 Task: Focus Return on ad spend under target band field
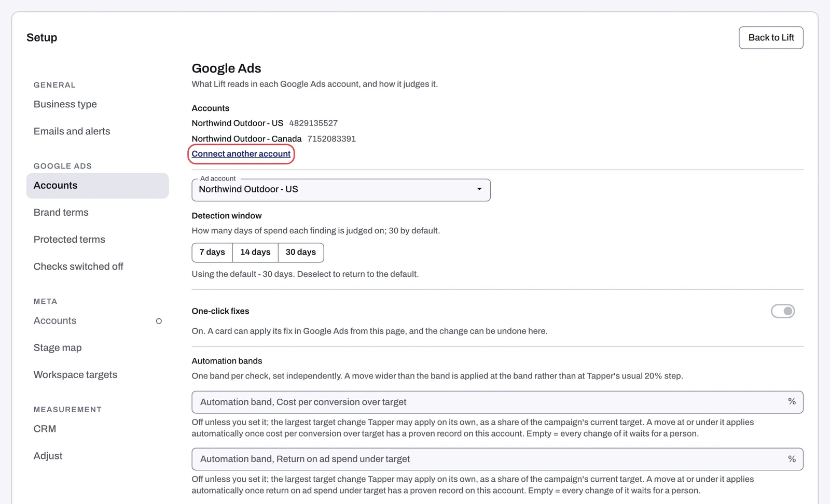497,459
